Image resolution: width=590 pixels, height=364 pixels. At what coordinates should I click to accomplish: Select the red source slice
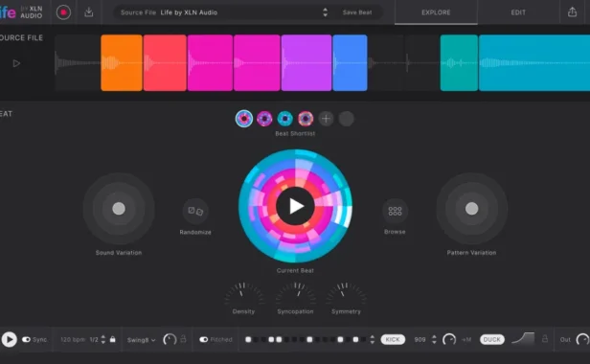click(x=165, y=62)
